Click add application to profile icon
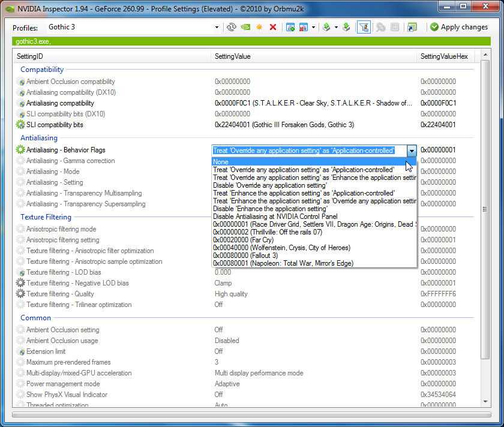Viewport: 504px width, 427px height. coord(290,27)
